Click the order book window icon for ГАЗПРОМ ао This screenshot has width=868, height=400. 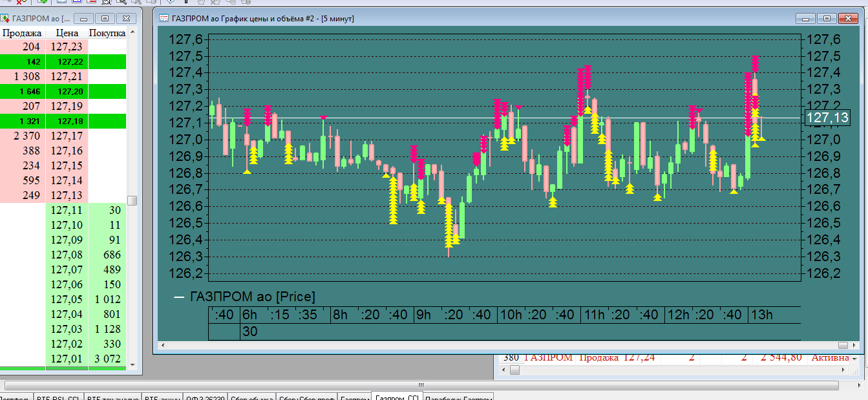pos(5,19)
